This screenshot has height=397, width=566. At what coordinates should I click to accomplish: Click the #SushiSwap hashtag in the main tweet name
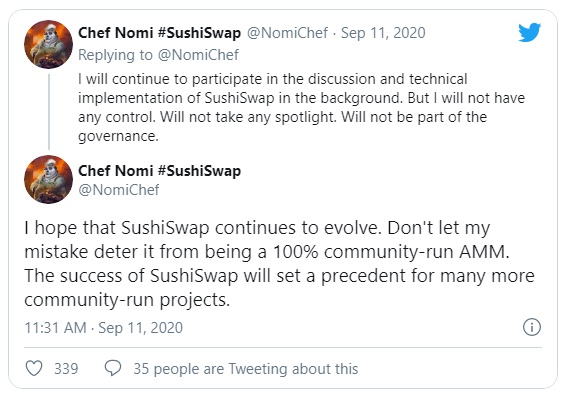pyautogui.click(x=199, y=171)
